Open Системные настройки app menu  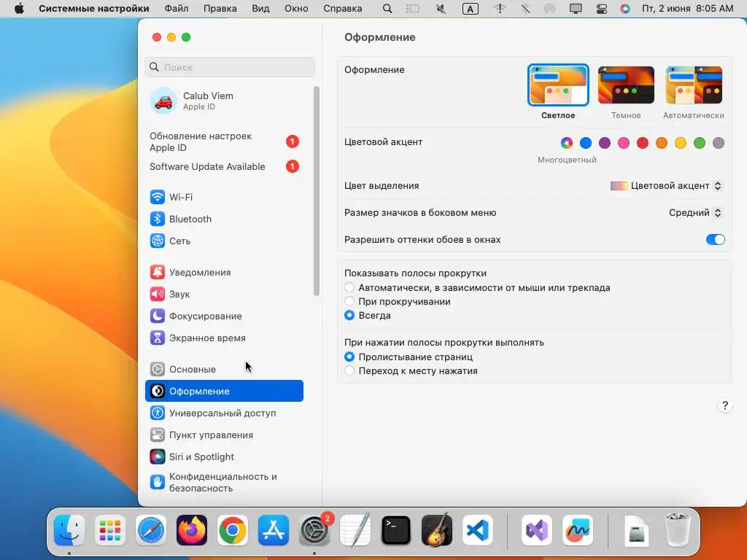pos(94,9)
